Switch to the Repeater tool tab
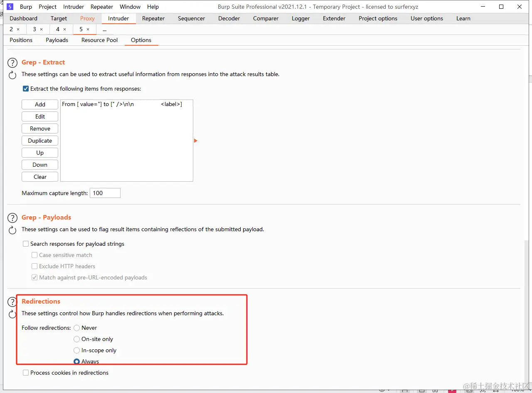The height and width of the screenshot is (393, 532). coord(153,18)
